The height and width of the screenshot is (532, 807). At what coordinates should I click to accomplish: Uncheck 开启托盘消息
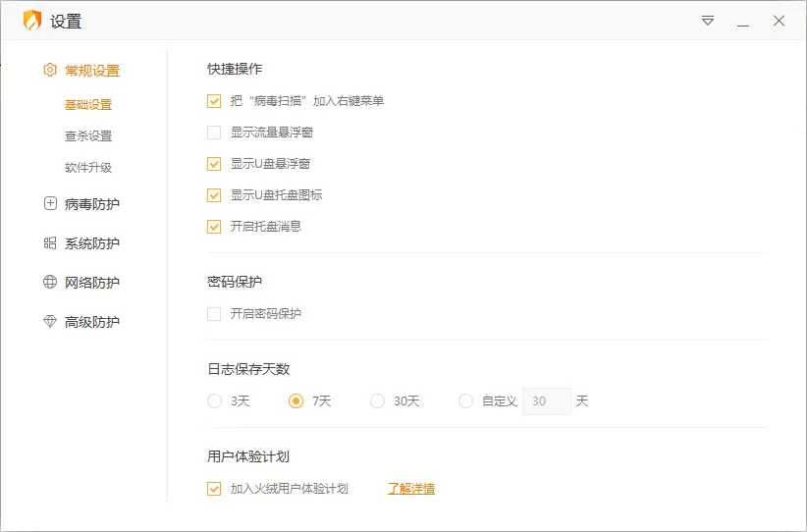[214, 227]
